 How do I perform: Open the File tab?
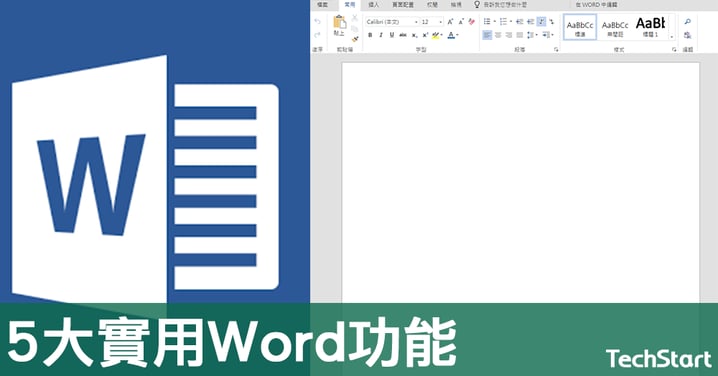[x=322, y=5]
